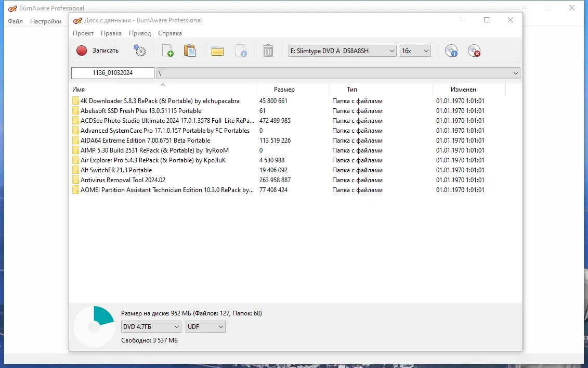Select Alt SwitchER 21.3 Portable folder
The height and width of the screenshot is (368, 588).
(116, 170)
